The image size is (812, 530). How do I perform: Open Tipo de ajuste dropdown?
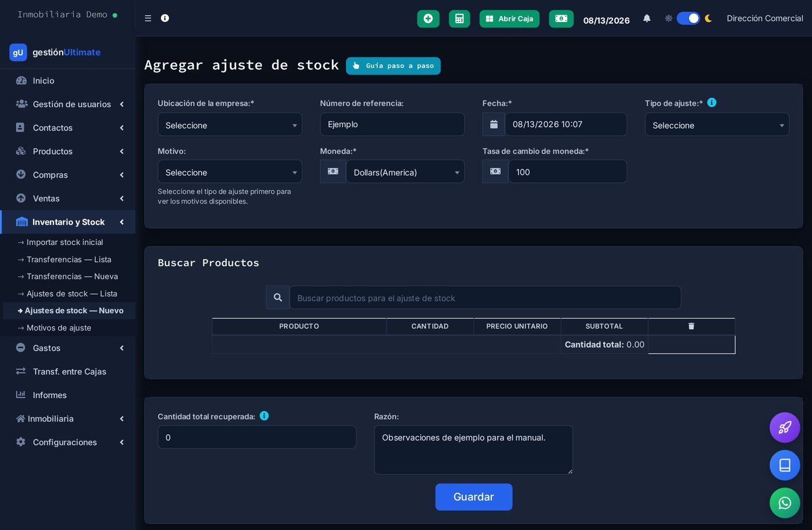coord(717,124)
